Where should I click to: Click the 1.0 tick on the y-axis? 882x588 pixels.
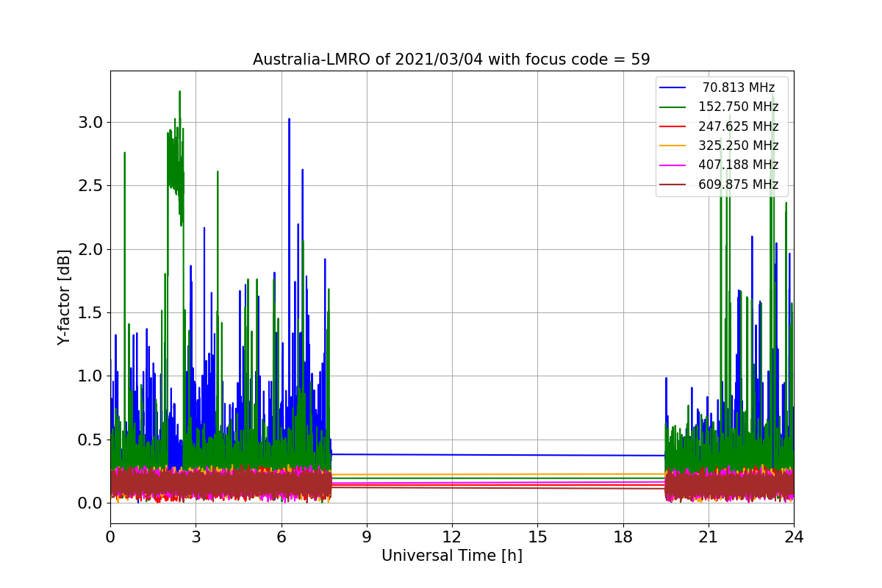click(90, 376)
